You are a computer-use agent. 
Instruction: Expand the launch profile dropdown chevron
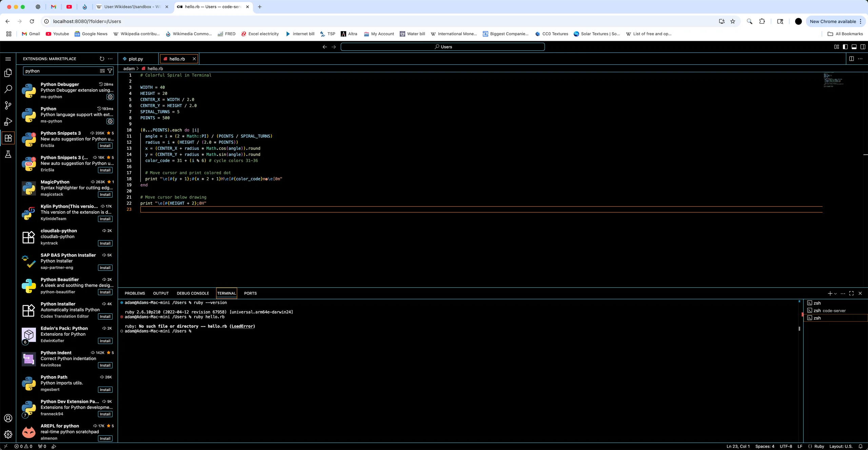pos(835,293)
